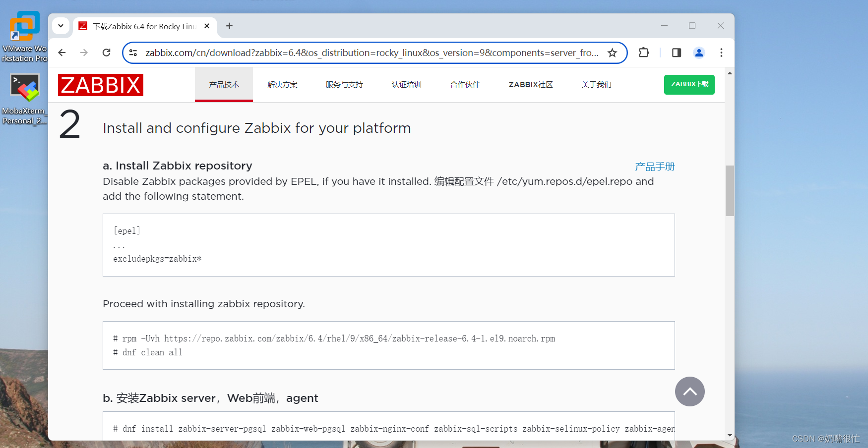Click 'Proceed with installing zabbix repository.' text
The image size is (868, 448).
204,304
